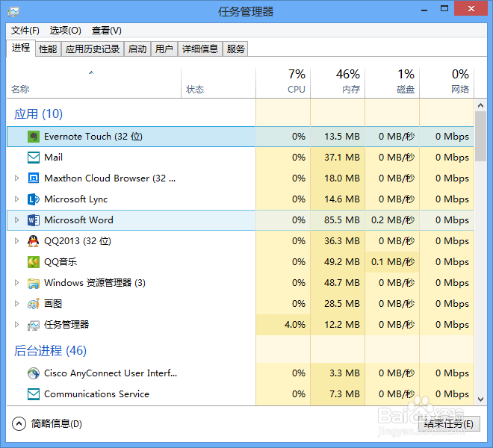The width and height of the screenshot is (493, 448).
Task: Click the Cisco AnyConnect globe icon
Action: click(x=34, y=373)
